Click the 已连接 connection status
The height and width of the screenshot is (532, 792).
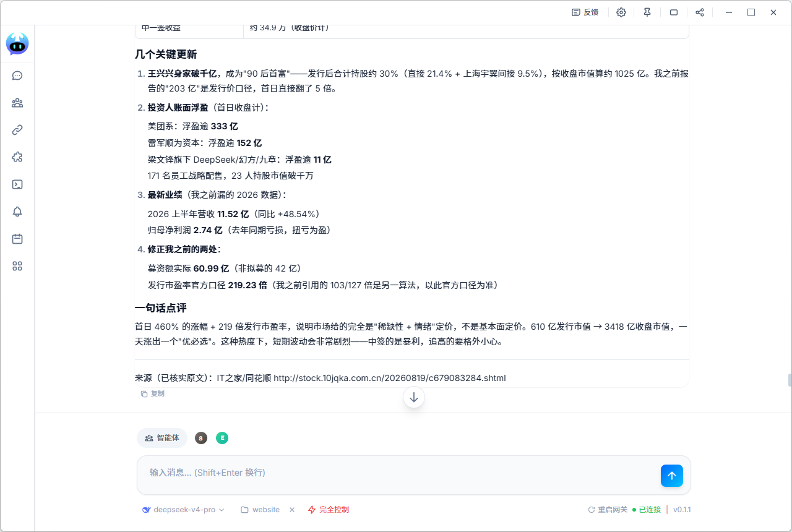[647, 510]
